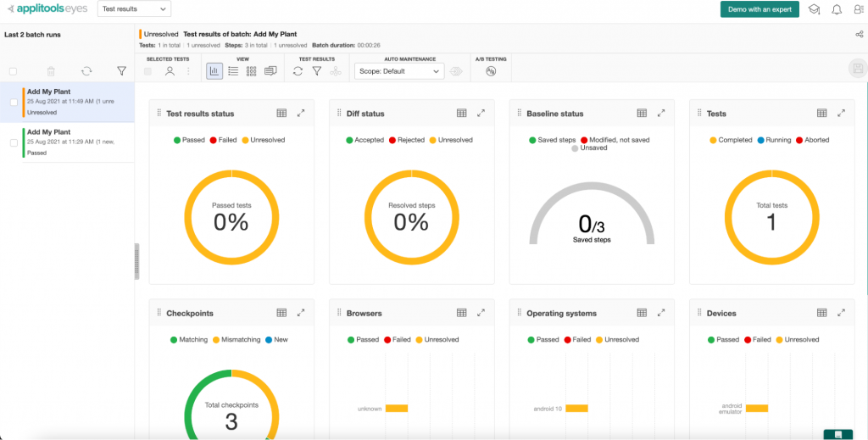Open the learning graduation cap icon
The width and height of the screenshot is (868, 440).
(814, 9)
